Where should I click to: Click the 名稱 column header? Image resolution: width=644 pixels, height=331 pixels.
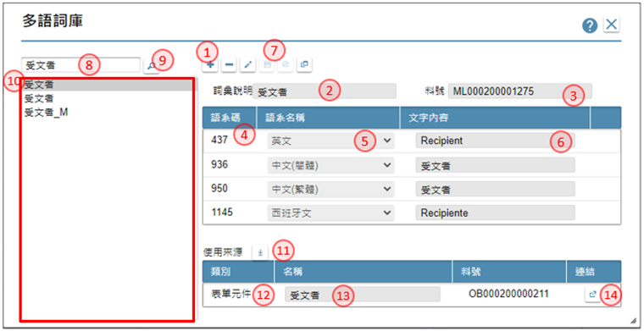363,271
